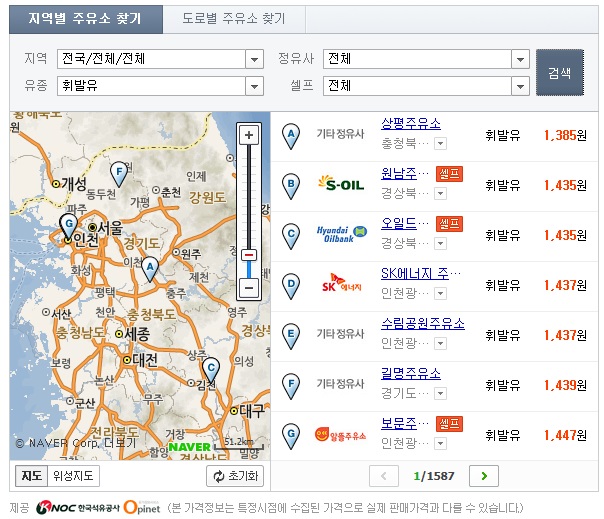Viewport: 604px width, 519px height.
Task: Expand address arrow for SK에너지 주 station
Action: coord(440,294)
